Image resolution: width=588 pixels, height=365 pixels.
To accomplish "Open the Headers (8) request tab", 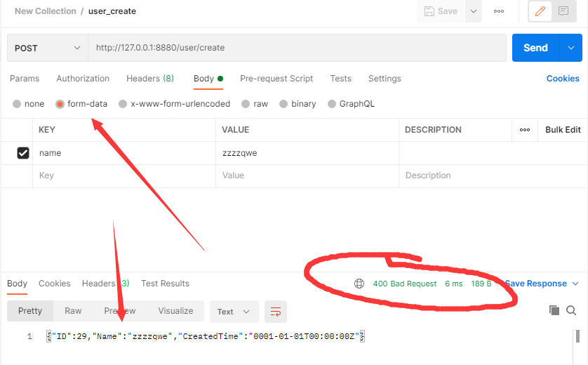I will click(150, 79).
